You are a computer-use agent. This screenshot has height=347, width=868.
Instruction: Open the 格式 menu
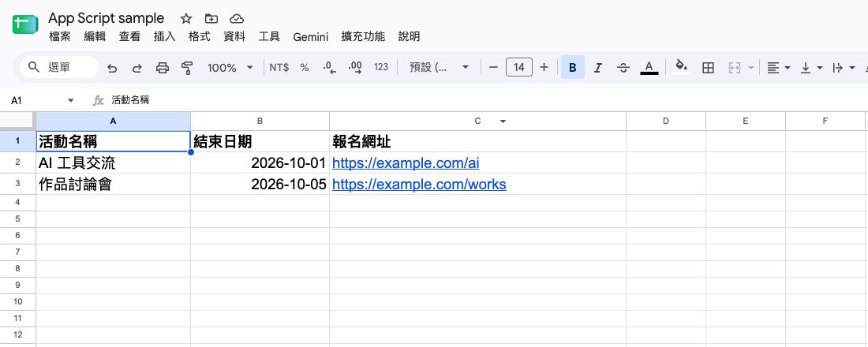coord(200,36)
